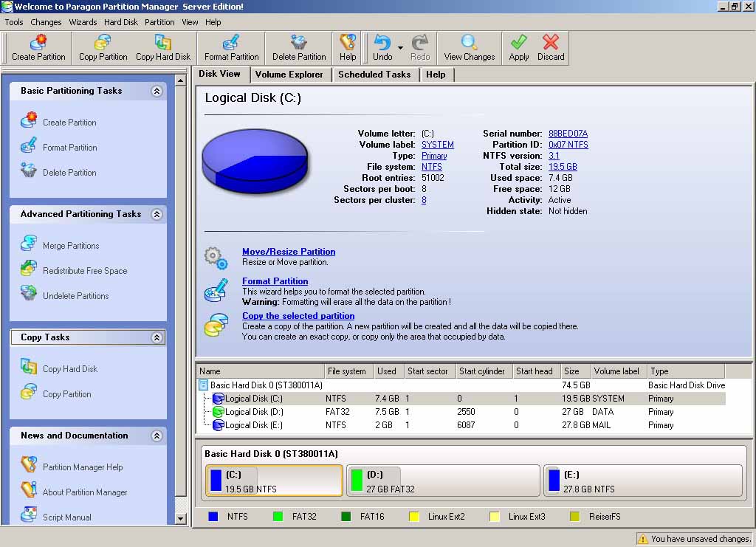Click the serial number 88BED07A link

[568, 134]
